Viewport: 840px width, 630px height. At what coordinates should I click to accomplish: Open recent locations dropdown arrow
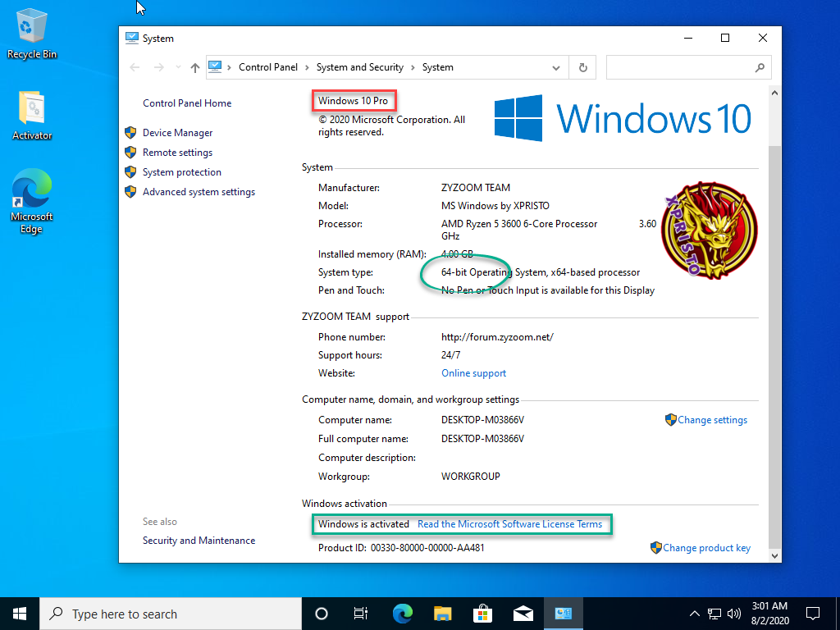pyautogui.click(x=178, y=67)
